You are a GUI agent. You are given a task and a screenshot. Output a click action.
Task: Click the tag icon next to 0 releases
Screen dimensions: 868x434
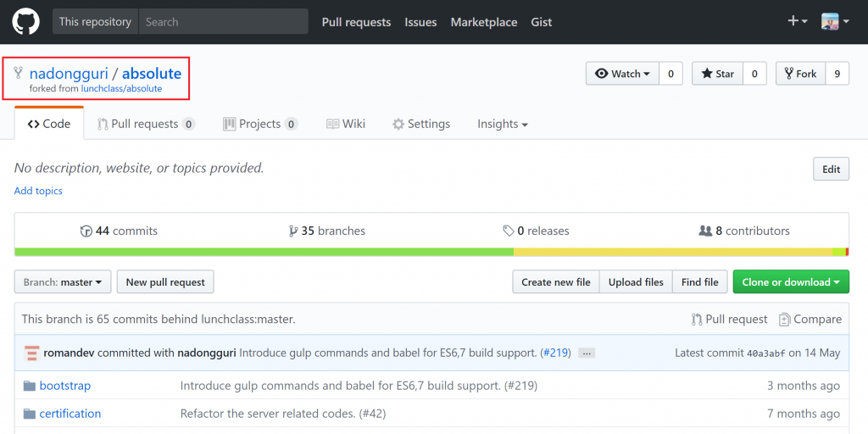[509, 231]
